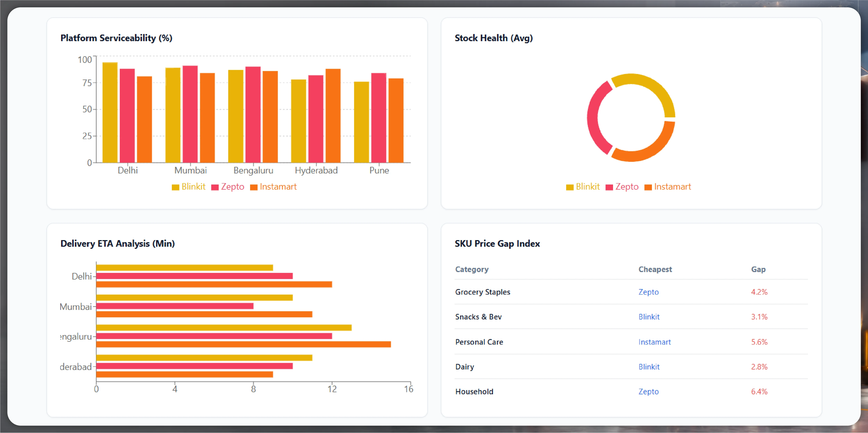Open Instamart link in Personal Care row
The image size is (868, 433).
coord(654,342)
